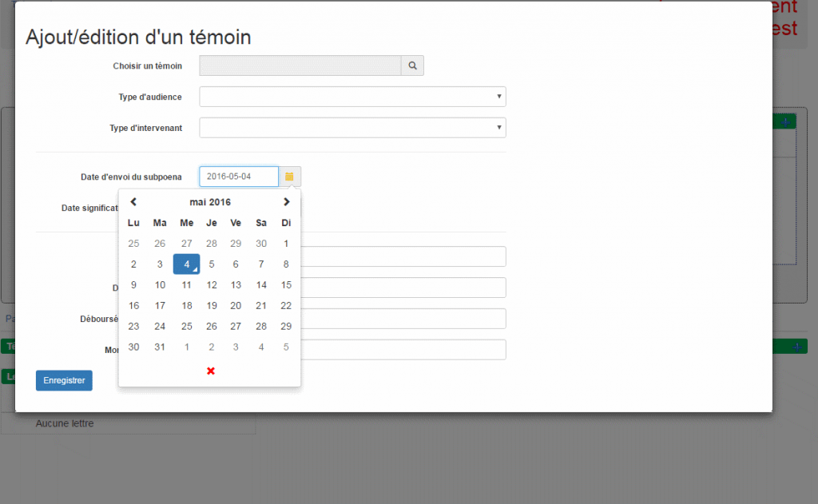Go to next month in datepicker
Screen dimensions: 818x504
pyautogui.click(x=286, y=202)
